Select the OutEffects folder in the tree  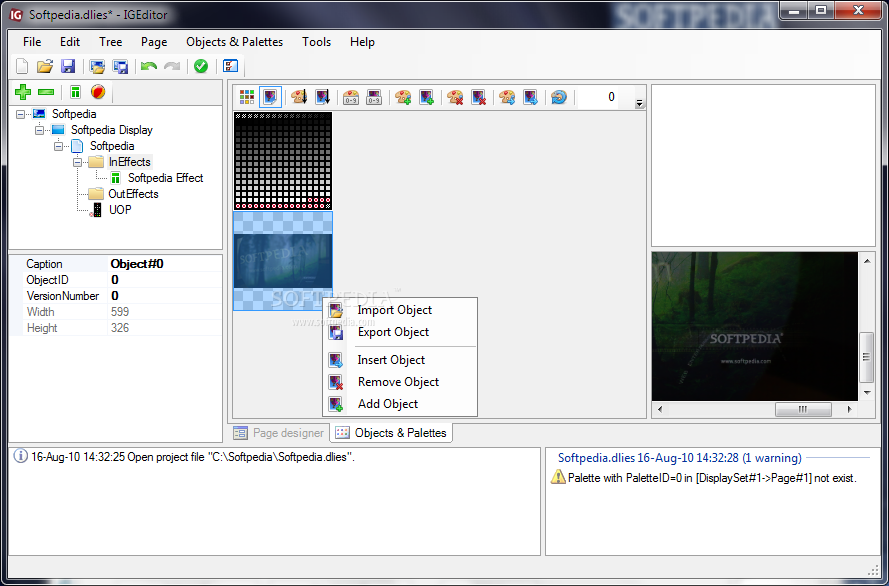(133, 194)
